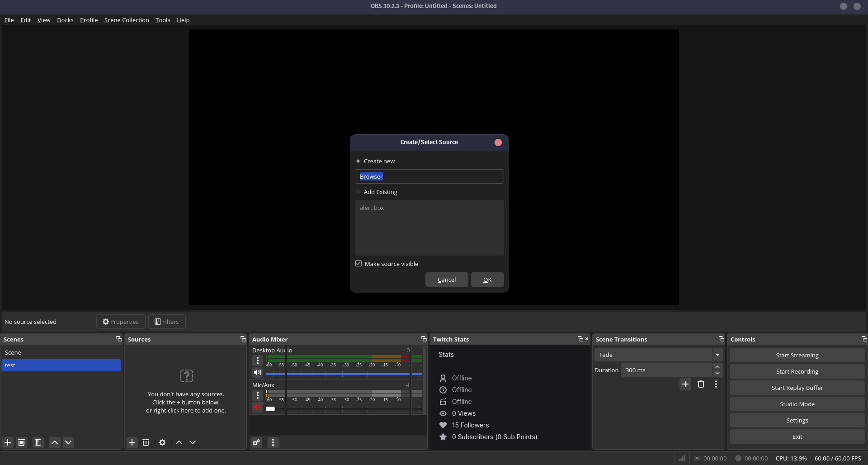The image size is (868, 465).
Task: Unmute Mic/Aux with red speaker icon
Action: tap(257, 408)
